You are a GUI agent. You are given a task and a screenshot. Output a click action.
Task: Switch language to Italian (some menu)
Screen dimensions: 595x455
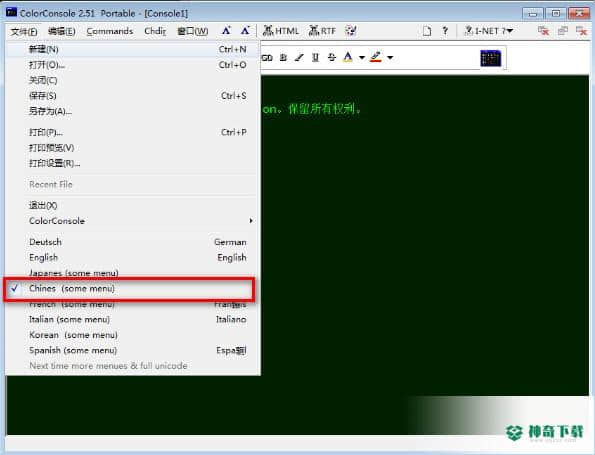pos(132,320)
